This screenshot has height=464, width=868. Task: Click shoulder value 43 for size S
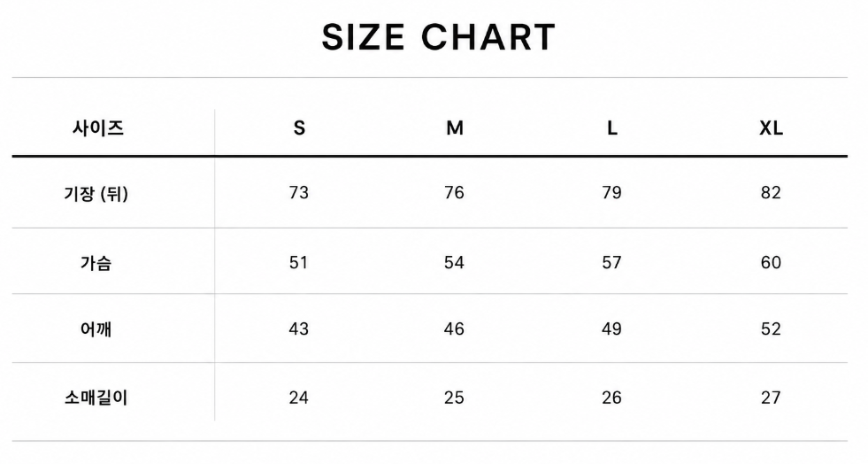pyautogui.click(x=299, y=329)
